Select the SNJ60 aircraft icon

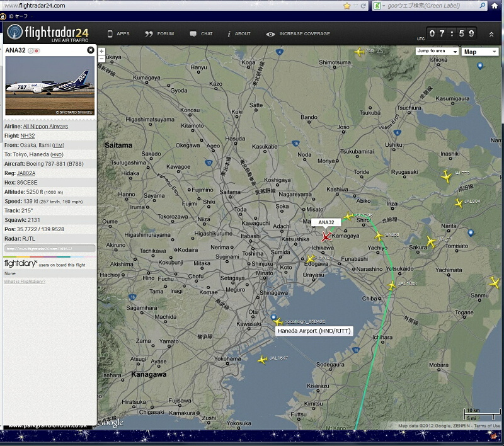(379, 236)
